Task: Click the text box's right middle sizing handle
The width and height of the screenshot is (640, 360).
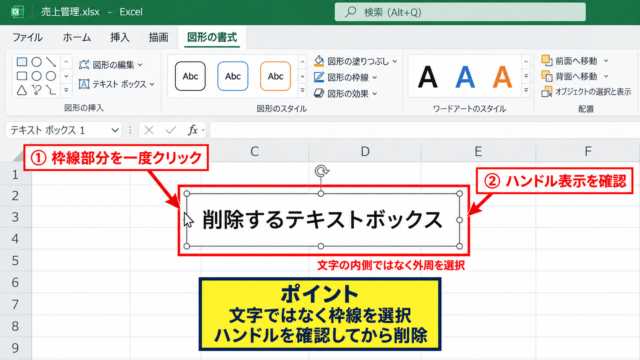Action: click(459, 220)
